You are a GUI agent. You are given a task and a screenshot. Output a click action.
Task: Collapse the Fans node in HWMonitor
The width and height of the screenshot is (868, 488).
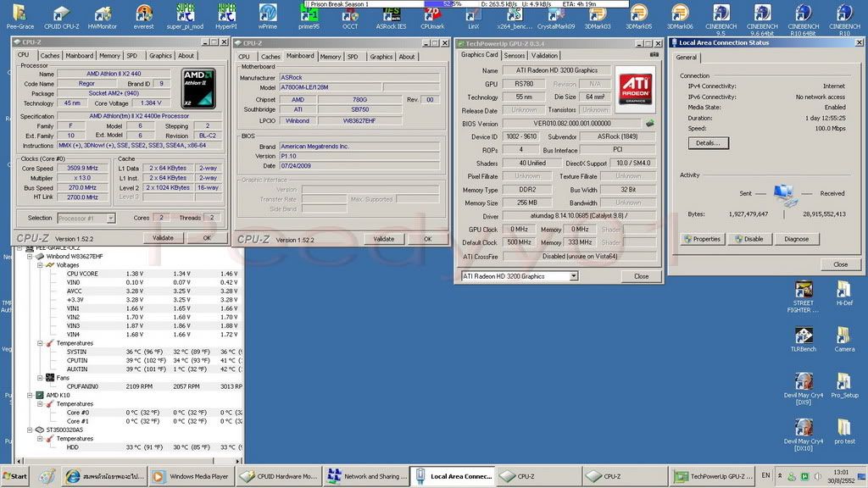[x=40, y=378]
